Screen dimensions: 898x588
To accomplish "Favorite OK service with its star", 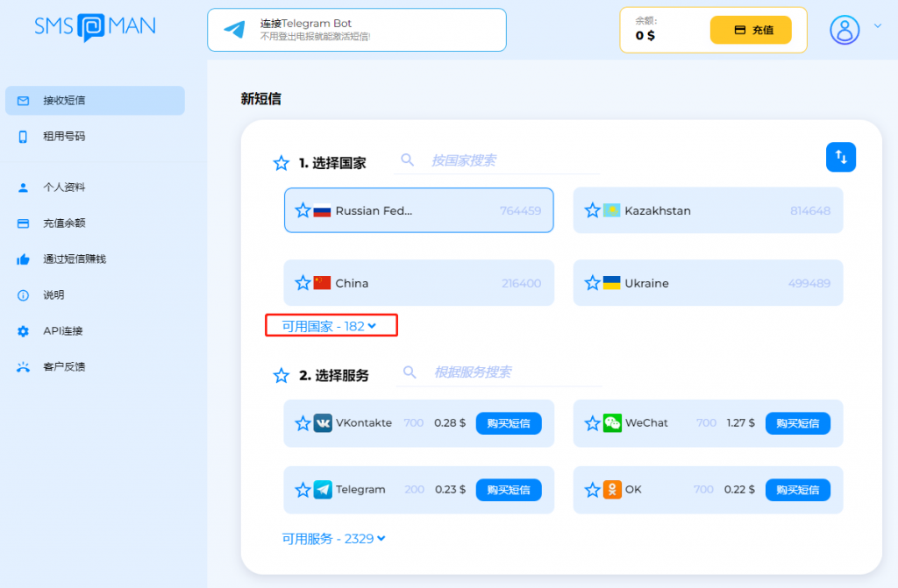I will click(592, 490).
